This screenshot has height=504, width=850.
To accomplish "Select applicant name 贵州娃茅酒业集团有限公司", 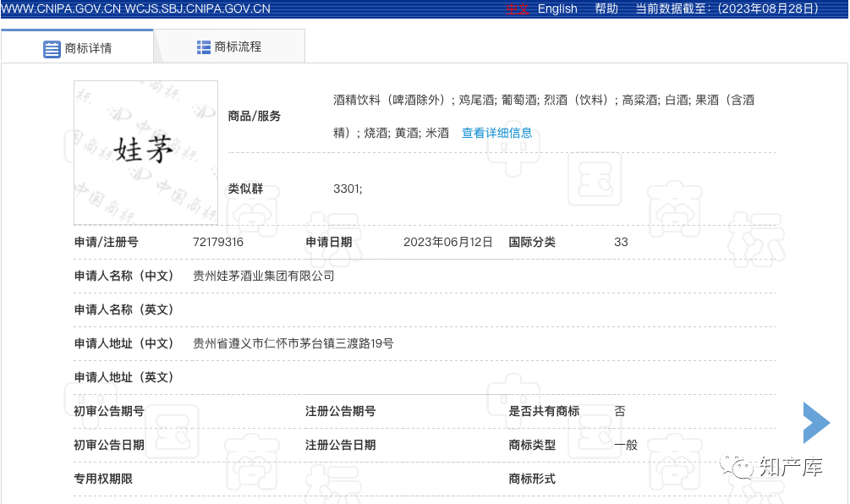I will click(x=264, y=276).
